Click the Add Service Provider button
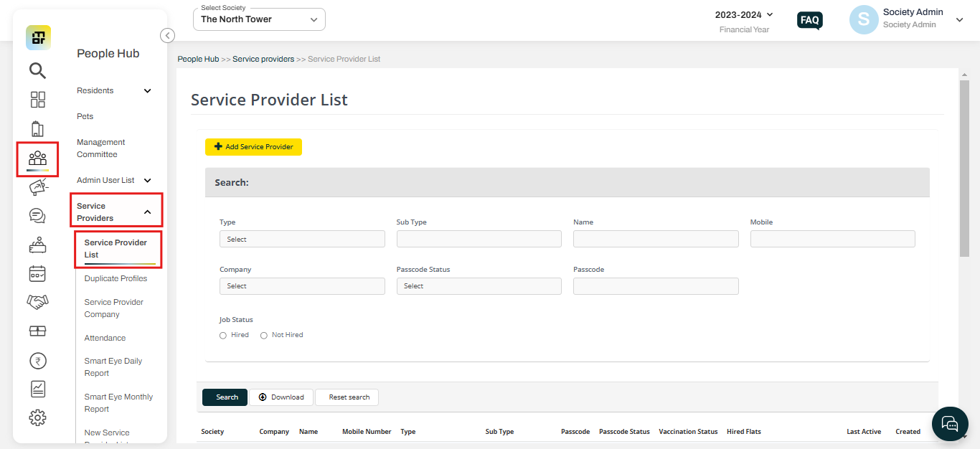 coord(253,146)
